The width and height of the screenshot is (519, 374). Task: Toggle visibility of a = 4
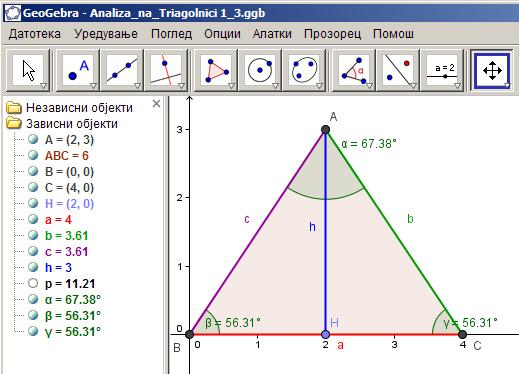point(33,219)
